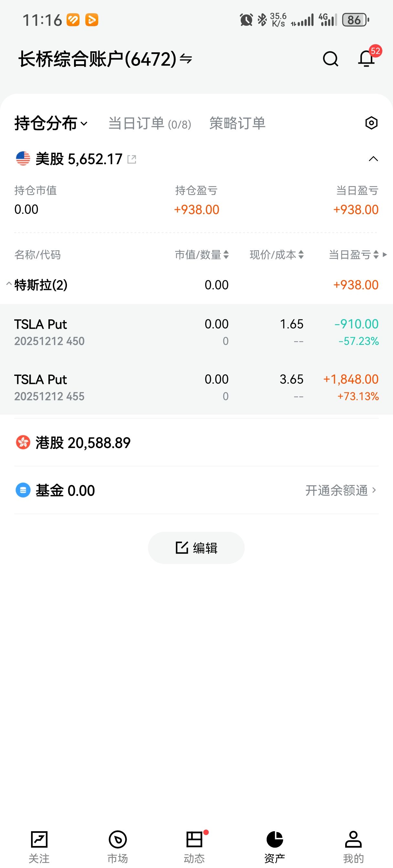Switch to the 当日订单 tab

pos(149,123)
